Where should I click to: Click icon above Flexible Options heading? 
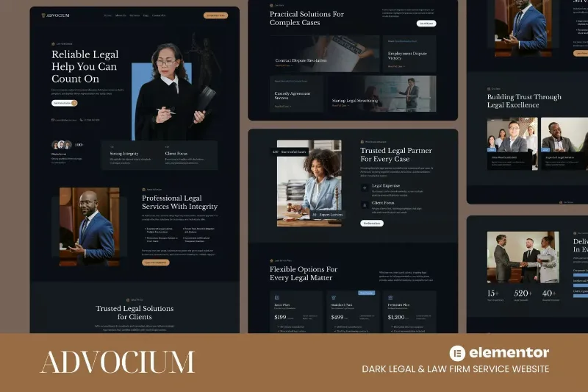(x=271, y=260)
